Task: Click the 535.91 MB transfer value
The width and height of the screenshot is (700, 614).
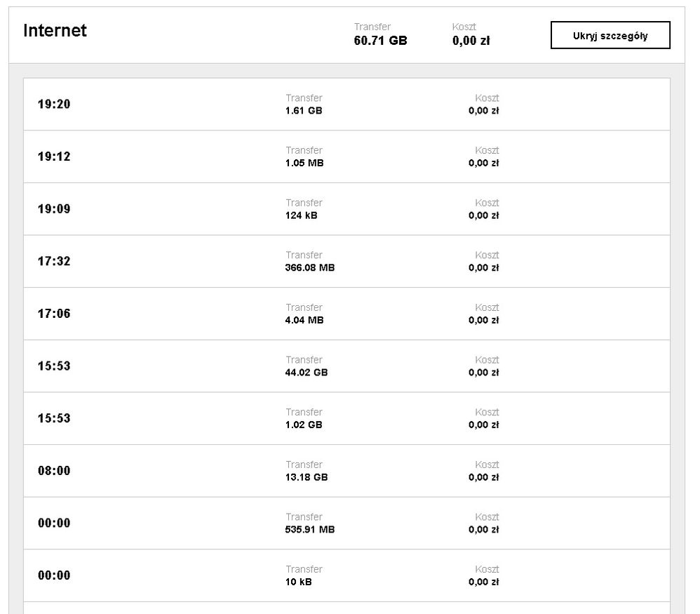Action: 310,530
